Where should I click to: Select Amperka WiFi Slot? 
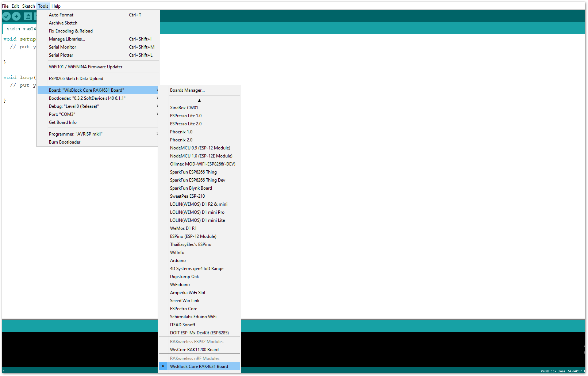[199, 293]
